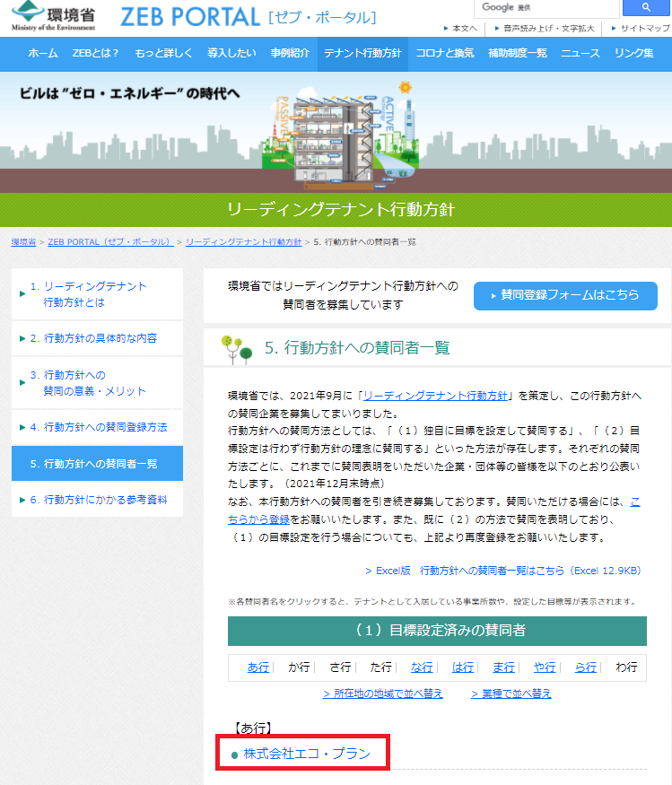Open the テナント行動方針 navigation tab
Screen dimensions: 672x785
click(x=363, y=54)
